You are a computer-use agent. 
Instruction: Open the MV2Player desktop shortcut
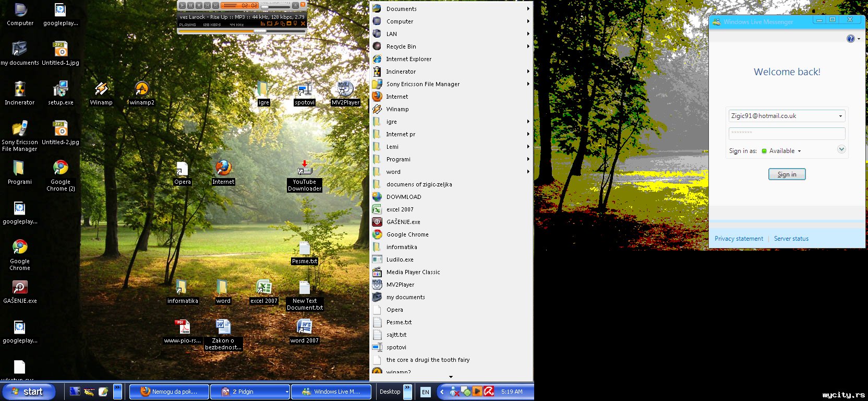point(345,89)
